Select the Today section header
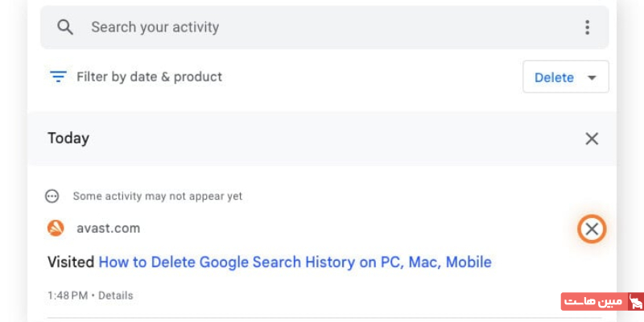 click(x=68, y=138)
